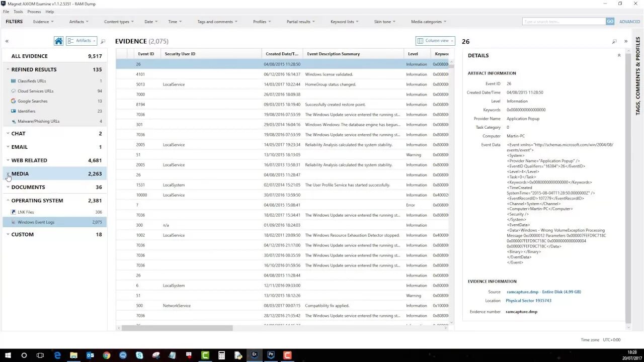Expand the MEDIA category in the sidebar
Image resolution: width=644 pixels, height=362 pixels.
pos(8,173)
